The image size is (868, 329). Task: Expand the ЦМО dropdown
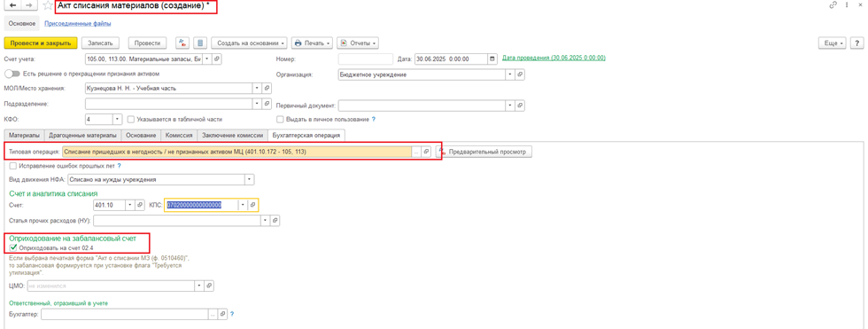(x=198, y=286)
